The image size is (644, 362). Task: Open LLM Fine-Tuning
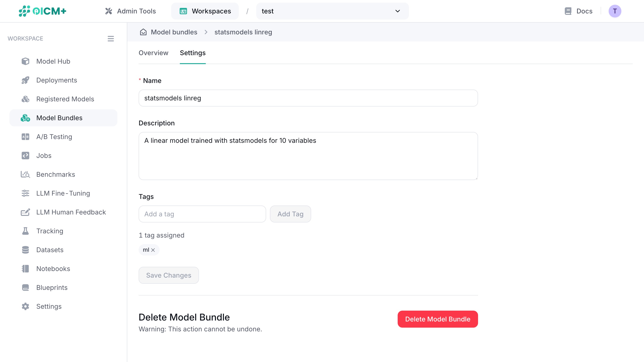(x=63, y=193)
